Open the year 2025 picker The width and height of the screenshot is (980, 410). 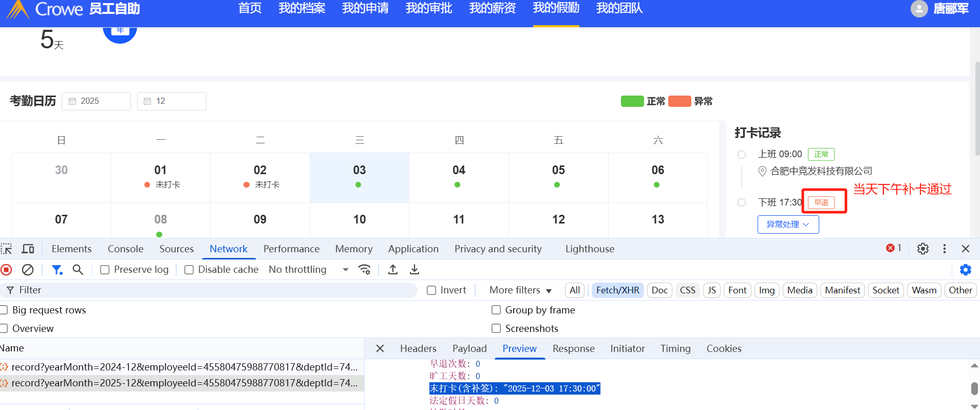(x=96, y=101)
